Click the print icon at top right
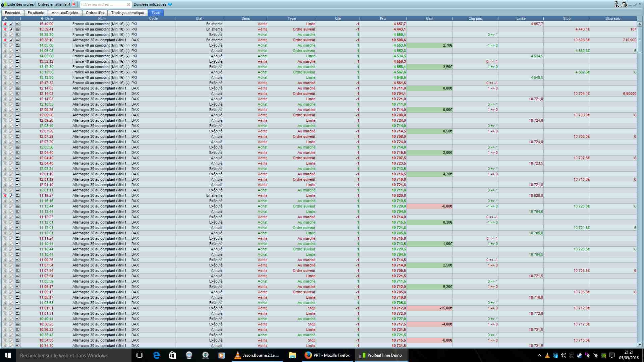 pos(624,4)
